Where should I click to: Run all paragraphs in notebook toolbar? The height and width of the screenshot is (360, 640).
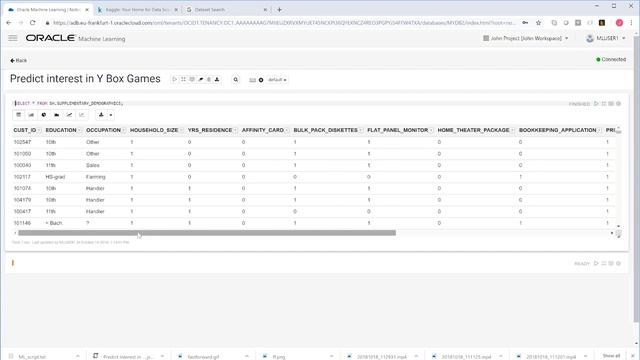175,80
